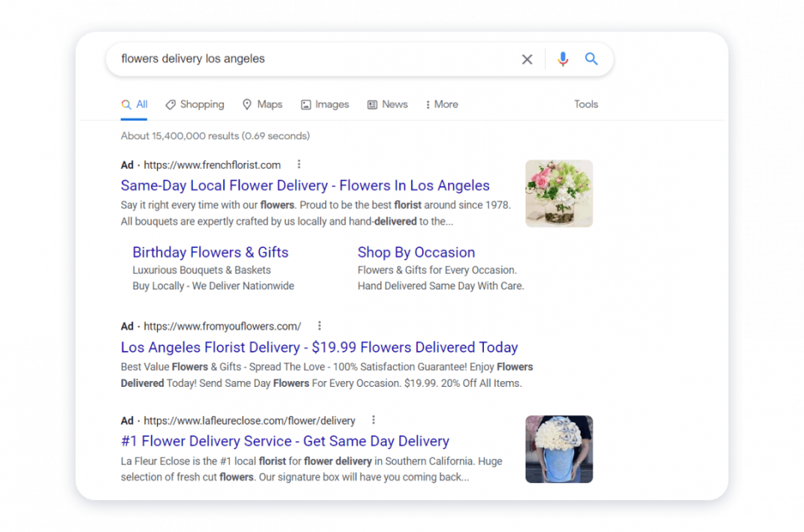Viewport: 804px width, 532px height.
Task: Open the Same-Day Local Flower Delivery result
Action: point(305,185)
